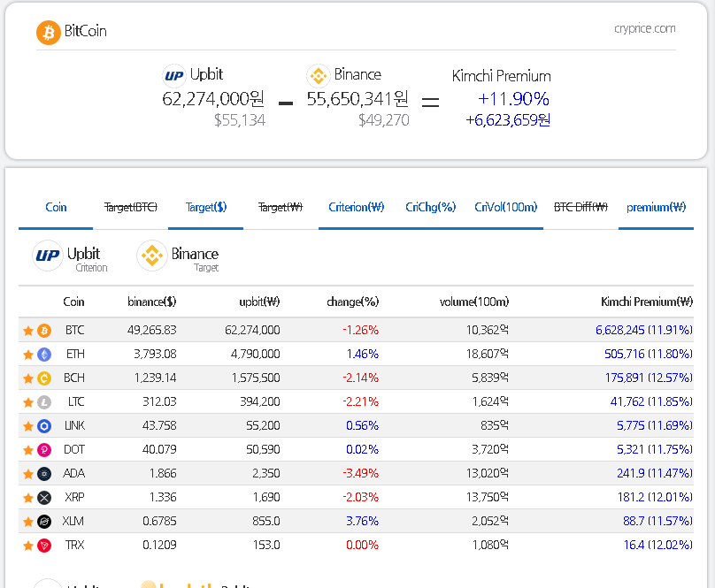Toggle the favorite star for DOT
Viewport: 715px width, 588px height.
coord(28,450)
